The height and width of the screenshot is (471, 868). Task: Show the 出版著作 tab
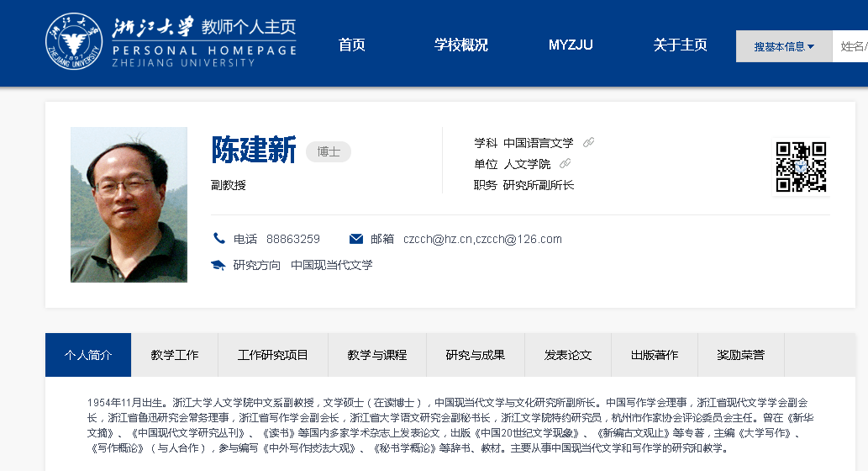(655, 355)
